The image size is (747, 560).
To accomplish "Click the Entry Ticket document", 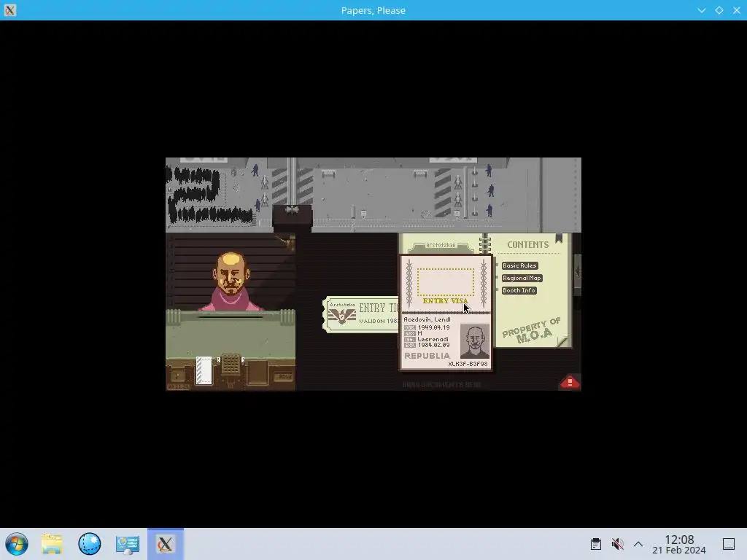I will (360, 314).
